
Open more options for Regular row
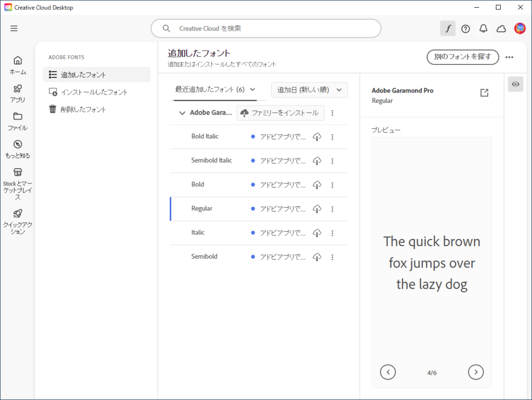[332, 209]
